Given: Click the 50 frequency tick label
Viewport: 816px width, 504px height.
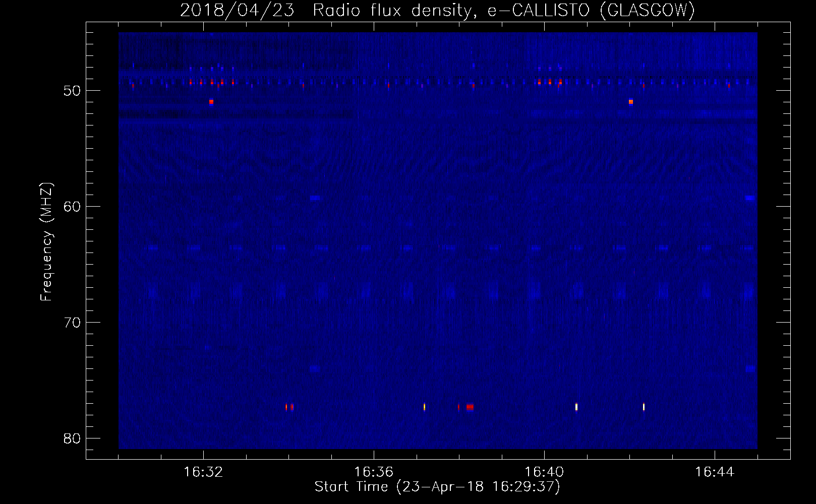Looking at the screenshot, I should tap(72, 91).
